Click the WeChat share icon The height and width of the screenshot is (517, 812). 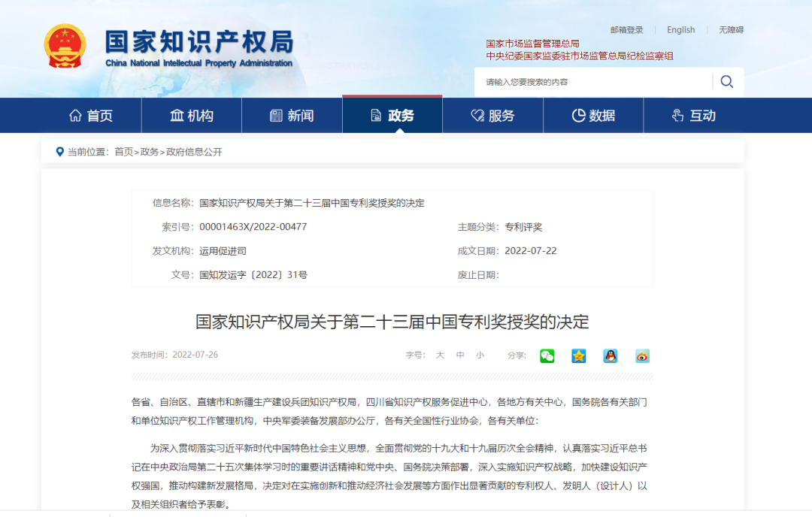point(547,355)
